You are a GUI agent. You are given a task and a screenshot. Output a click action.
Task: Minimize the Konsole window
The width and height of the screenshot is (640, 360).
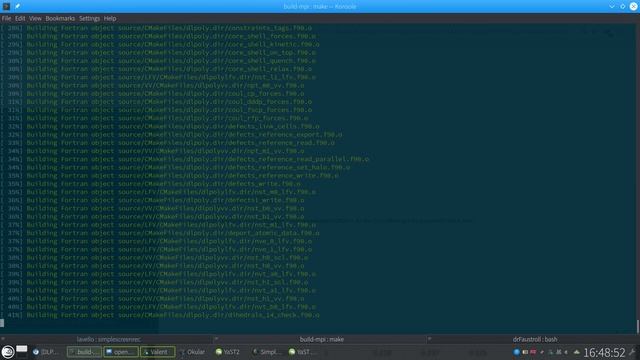tap(612, 6)
